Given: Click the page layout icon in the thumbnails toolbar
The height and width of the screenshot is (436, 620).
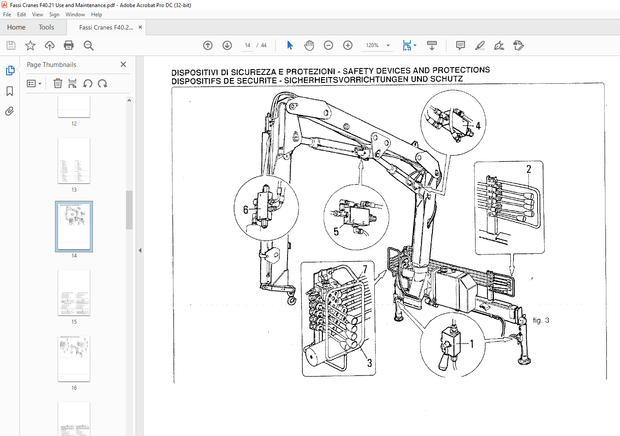Looking at the screenshot, I should [72, 83].
